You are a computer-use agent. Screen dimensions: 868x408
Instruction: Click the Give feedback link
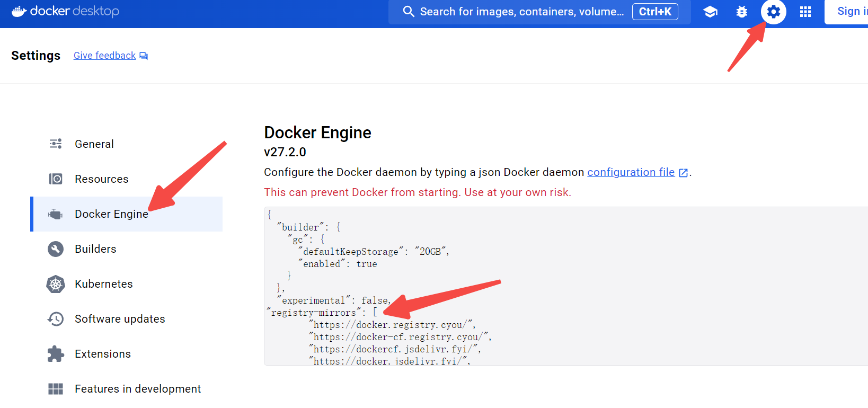point(104,56)
